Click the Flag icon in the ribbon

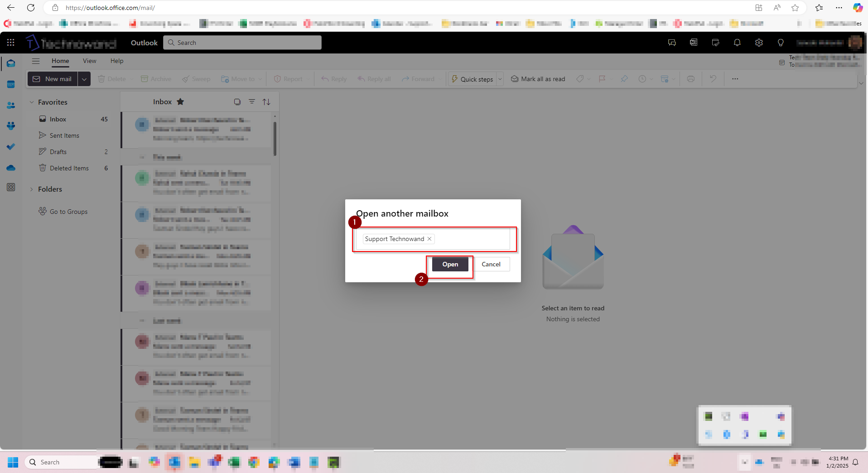[x=602, y=79]
